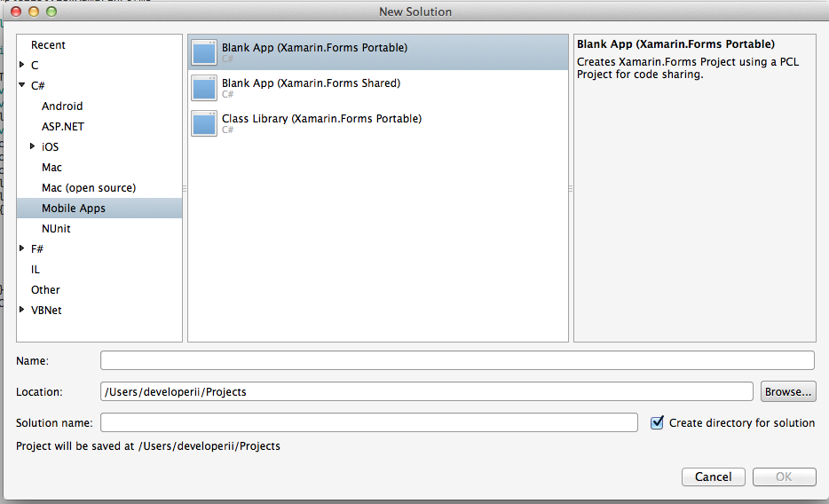
Task: Select the Mac category
Action: pyautogui.click(x=51, y=168)
